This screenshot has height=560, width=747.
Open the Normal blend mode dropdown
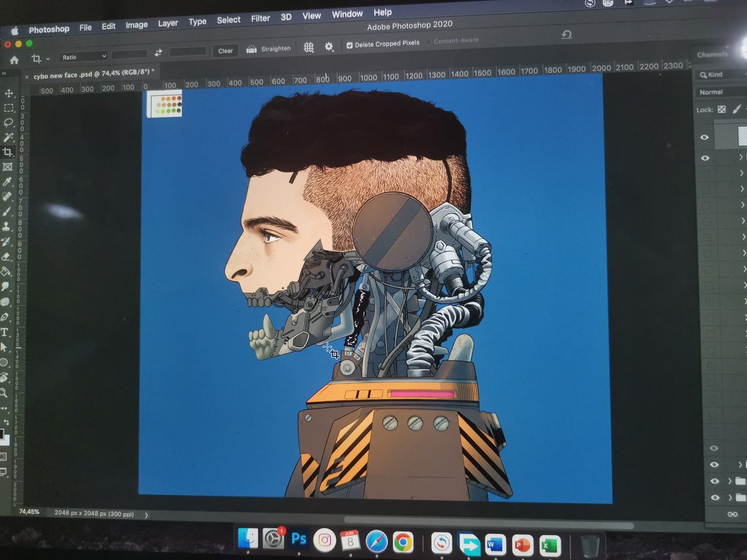tap(722, 92)
